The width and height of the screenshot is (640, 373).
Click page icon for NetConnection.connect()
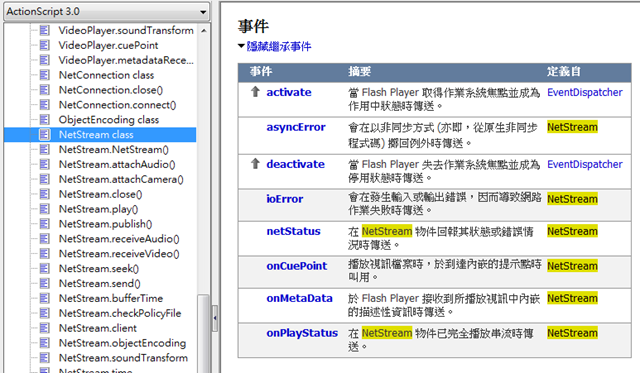[x=44, y=105]
